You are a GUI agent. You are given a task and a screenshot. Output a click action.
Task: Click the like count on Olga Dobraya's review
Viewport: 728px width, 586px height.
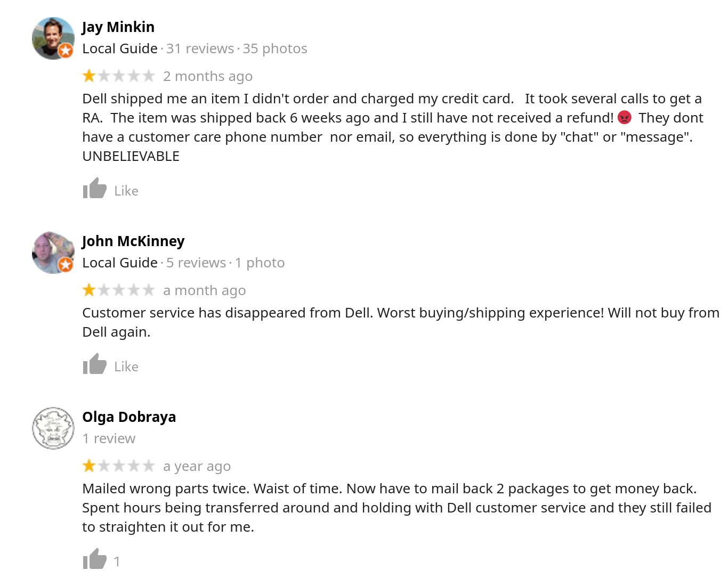click(x=116, y=561)
